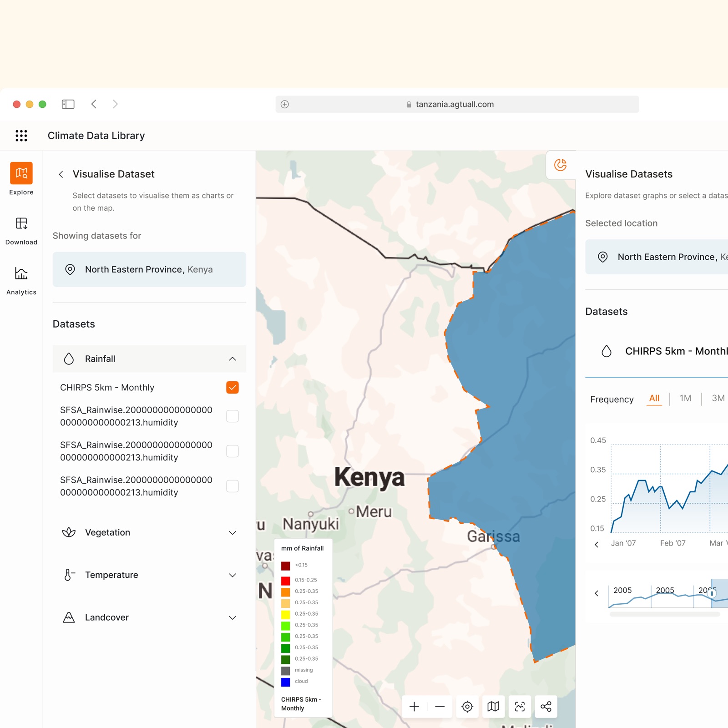The height and width of the screenshot is (728, 728).
Task: Click the location pin in right panel
Action: (x=602, y=257)
